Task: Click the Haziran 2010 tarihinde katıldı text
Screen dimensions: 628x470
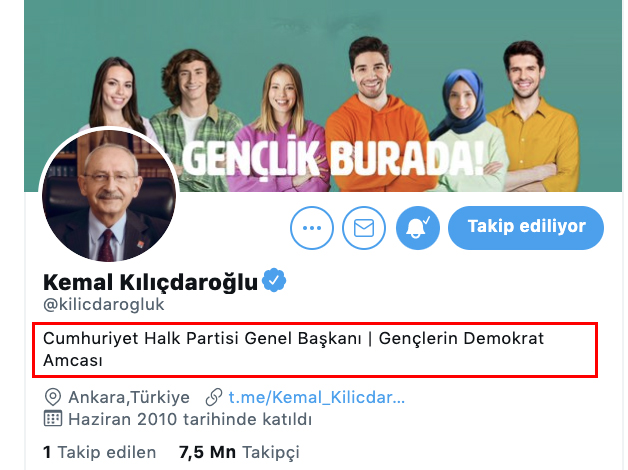Action: click(x=190, y=420)
